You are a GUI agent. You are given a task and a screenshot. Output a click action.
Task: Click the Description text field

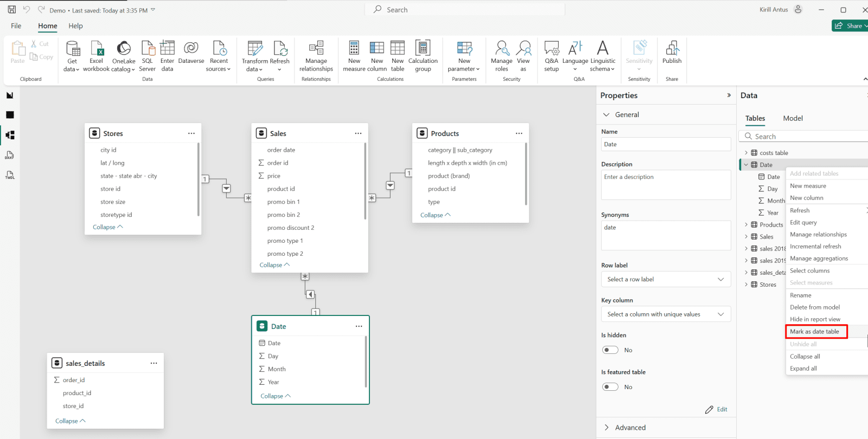pyautogui.click(x=666, y=185)
